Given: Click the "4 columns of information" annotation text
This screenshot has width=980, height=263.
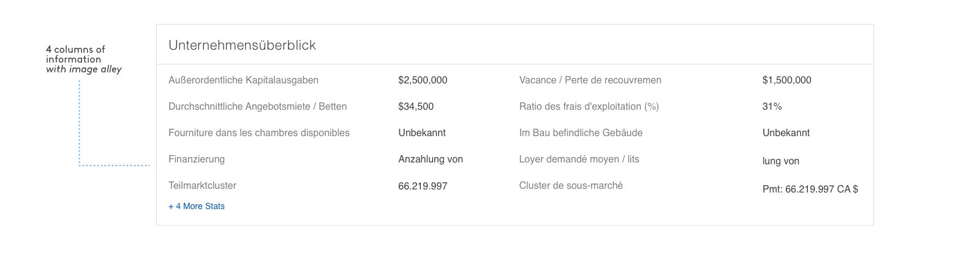Looking at the screenshot, I should [75, 55].
